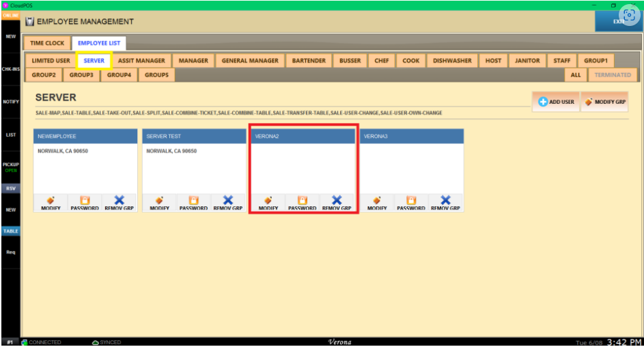644x347 pixels.
Task: Click screenshot capture icon at top right
Action: coord(628,16)
